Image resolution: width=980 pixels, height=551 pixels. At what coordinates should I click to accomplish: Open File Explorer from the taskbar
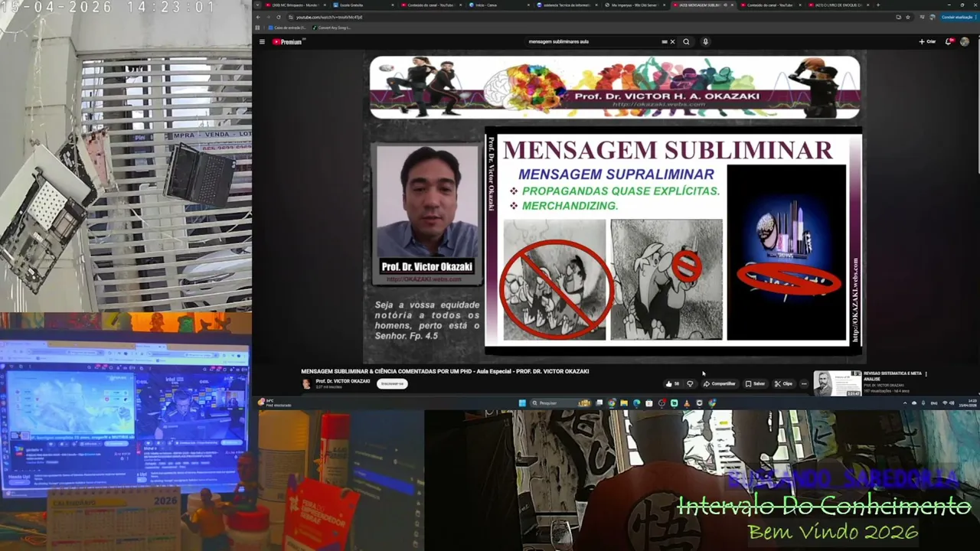624,403
